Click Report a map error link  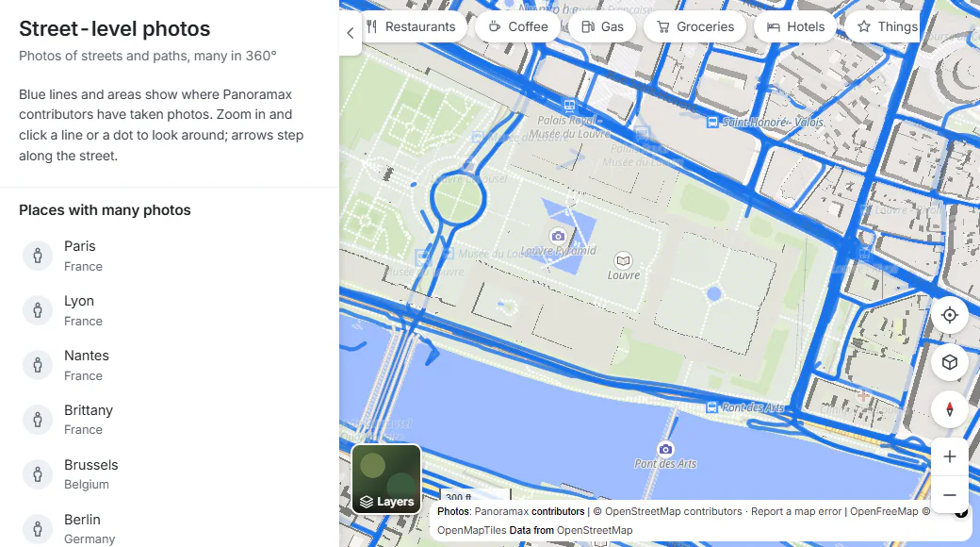pyautogui.click(x=796, y=511)
